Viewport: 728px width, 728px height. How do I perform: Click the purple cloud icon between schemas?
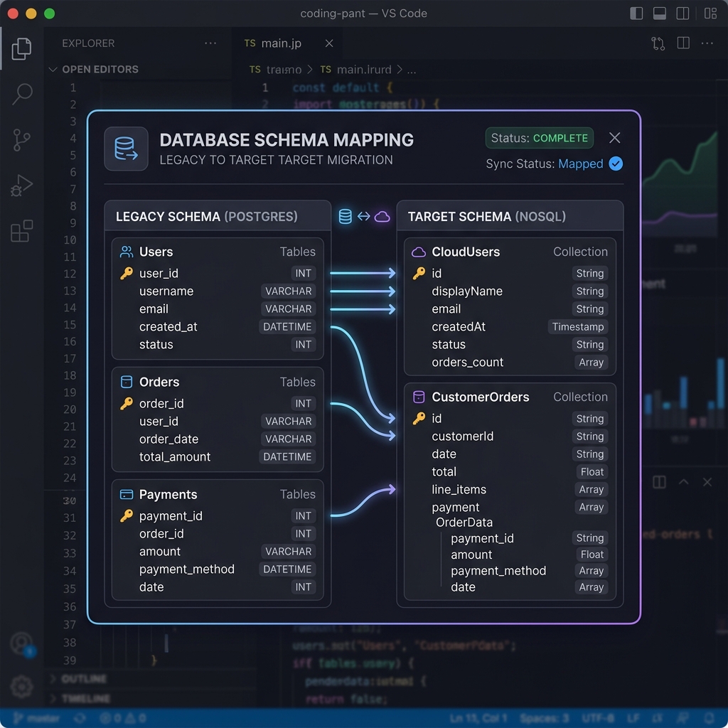click(x=382, y=216)
